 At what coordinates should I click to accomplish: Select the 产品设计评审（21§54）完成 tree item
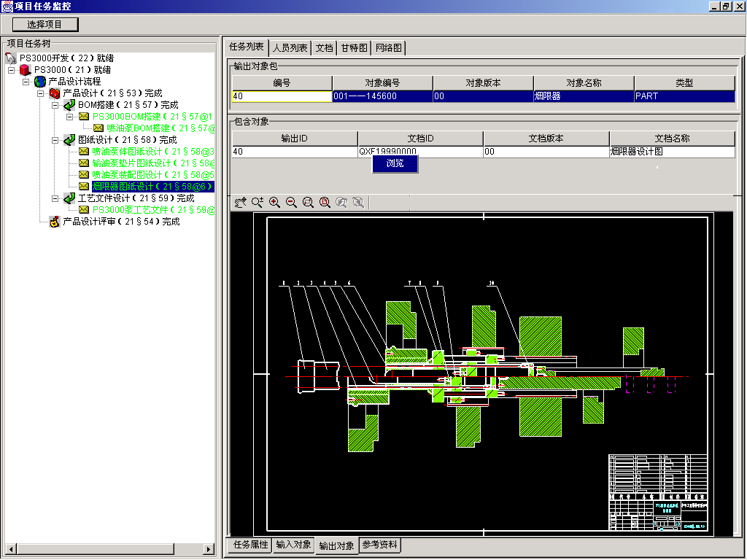click(122, 222)
